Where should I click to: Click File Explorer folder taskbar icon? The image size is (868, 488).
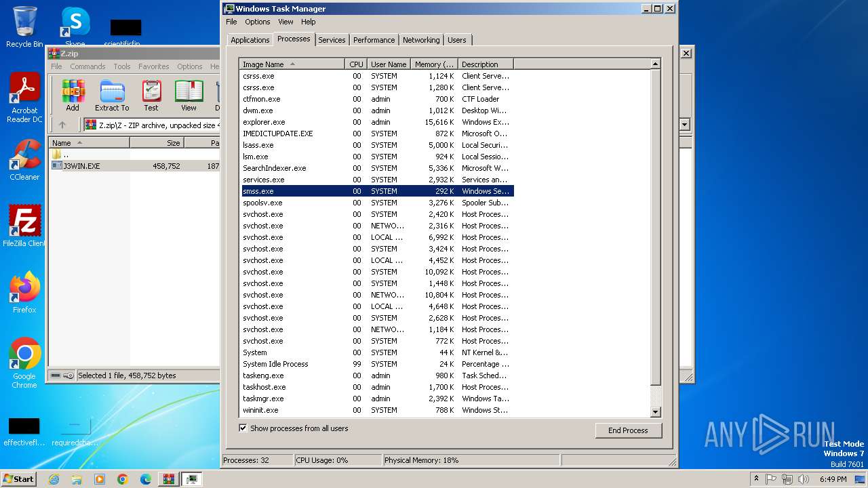pos(77,479)
